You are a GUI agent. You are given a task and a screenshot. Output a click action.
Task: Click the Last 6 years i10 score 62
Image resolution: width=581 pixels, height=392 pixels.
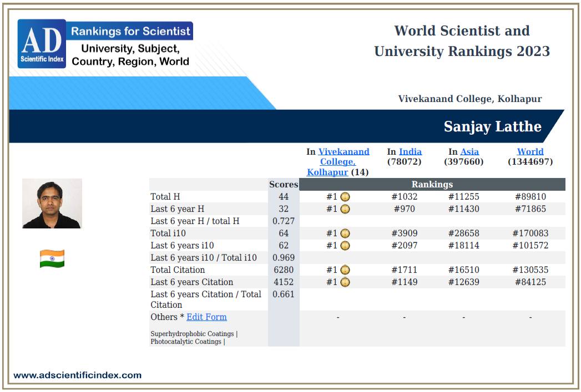284,246
